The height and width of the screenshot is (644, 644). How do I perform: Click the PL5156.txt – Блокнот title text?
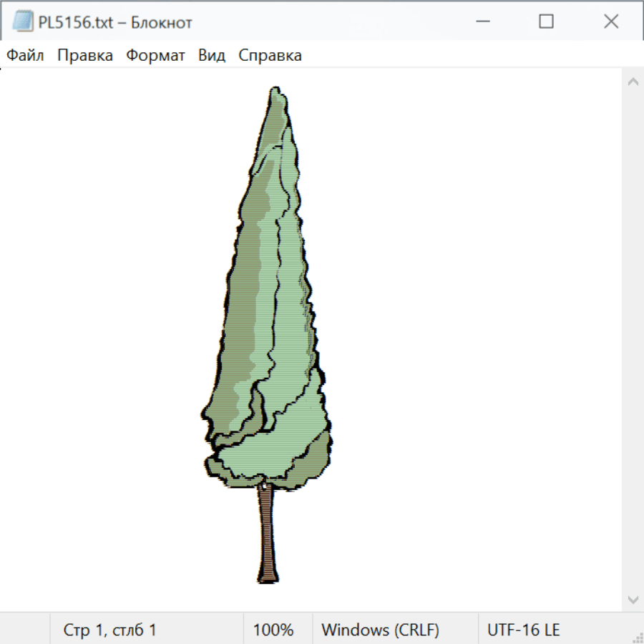(x=115, y=23)
